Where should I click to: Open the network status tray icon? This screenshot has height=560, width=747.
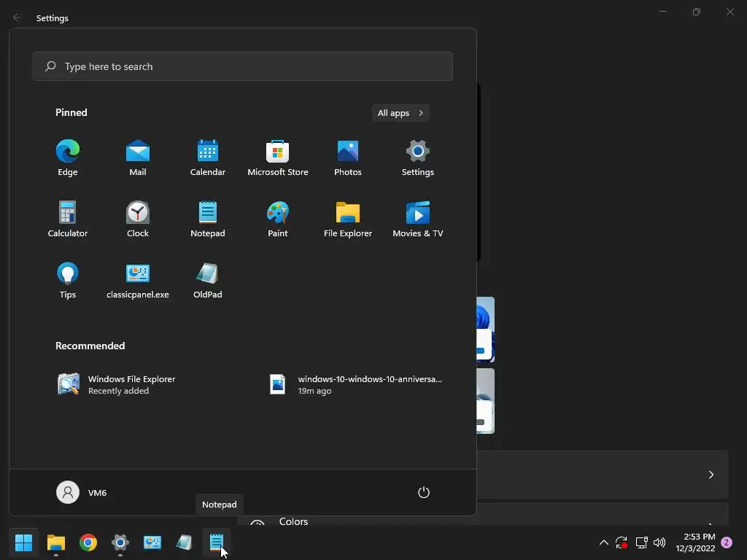tap(641, 542)
